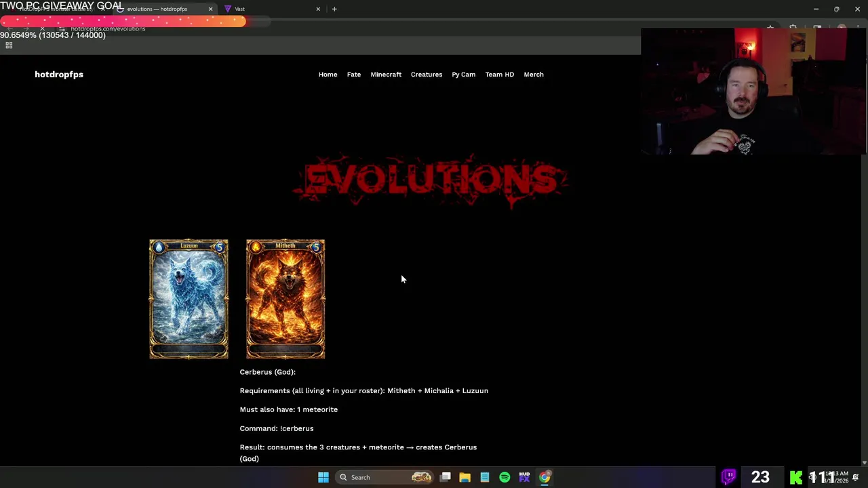Click the water element icon on Luzuun card

click(159, 247)
